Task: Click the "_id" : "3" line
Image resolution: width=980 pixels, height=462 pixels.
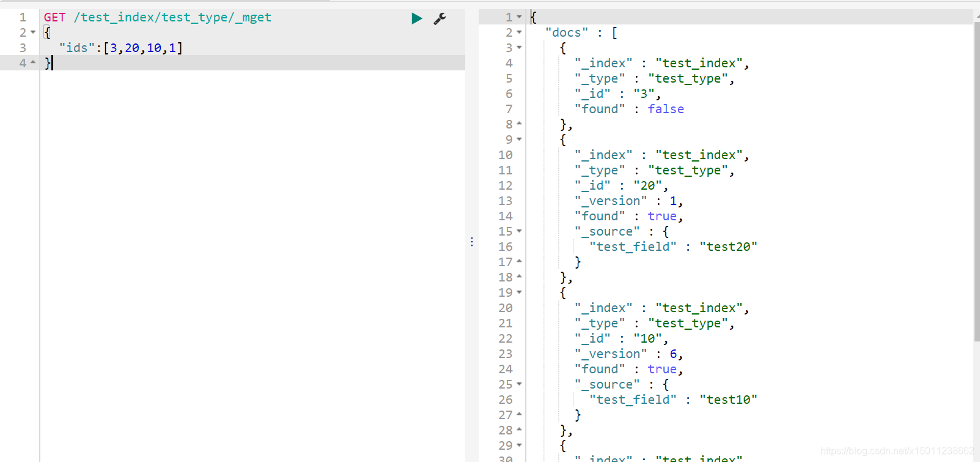Action: tap(617, 94)
